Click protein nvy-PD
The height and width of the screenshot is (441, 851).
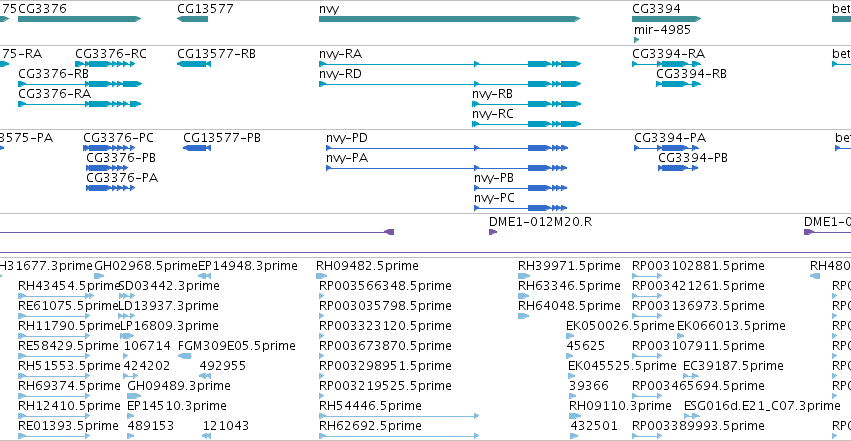click(447, 148)
